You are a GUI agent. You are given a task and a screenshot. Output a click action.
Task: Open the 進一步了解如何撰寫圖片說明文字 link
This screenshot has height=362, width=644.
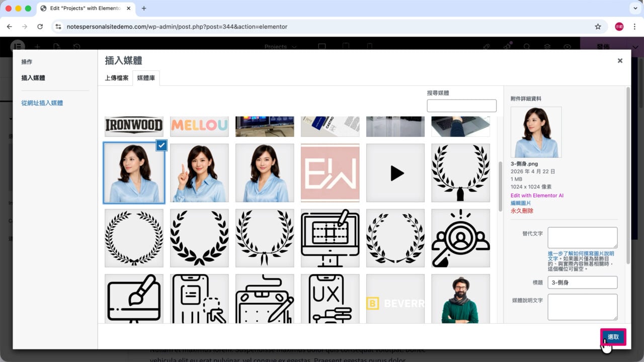(x=581, y=256)
